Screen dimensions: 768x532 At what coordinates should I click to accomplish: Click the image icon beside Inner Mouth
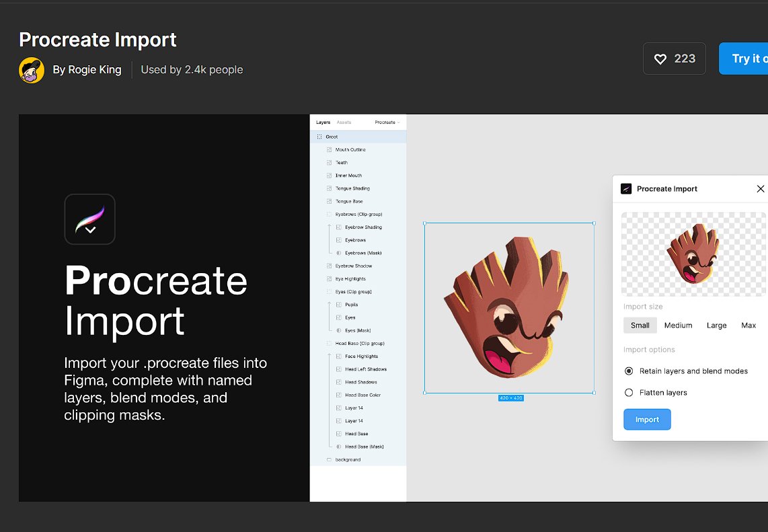(329, 176)
